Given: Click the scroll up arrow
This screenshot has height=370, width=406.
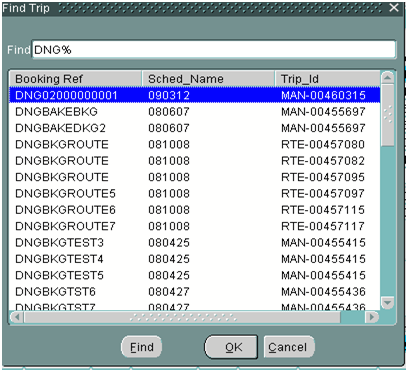Looking at the screenshot, I should pyautogui.click(x=387, y=78).
